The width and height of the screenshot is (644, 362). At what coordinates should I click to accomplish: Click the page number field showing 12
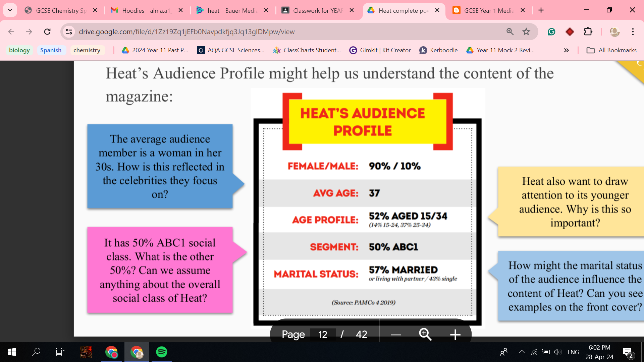[323, 334]
